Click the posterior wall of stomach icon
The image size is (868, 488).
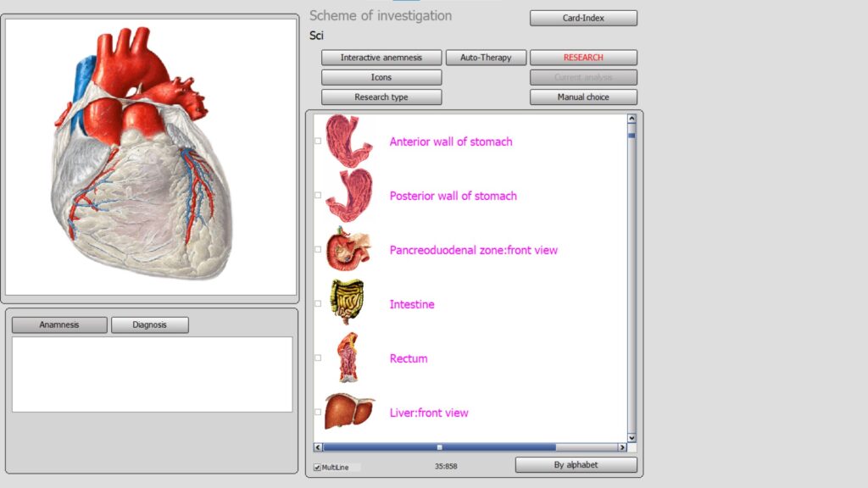tap(348, 195)
